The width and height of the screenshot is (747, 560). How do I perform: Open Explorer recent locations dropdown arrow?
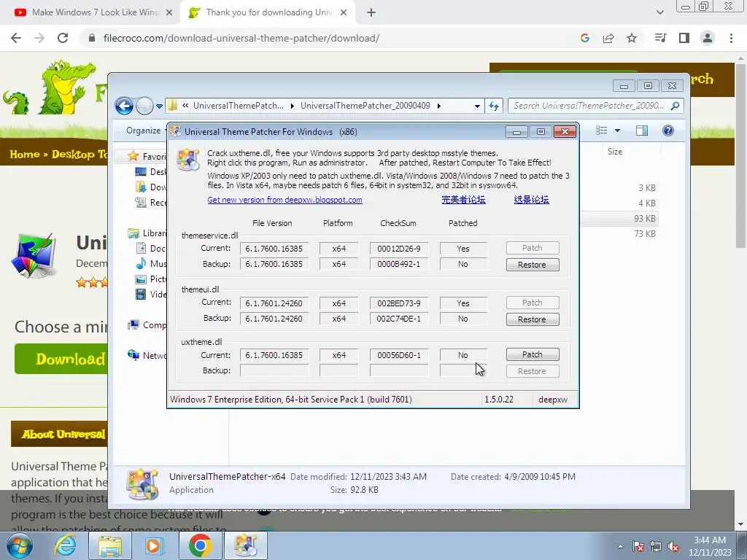159,106
